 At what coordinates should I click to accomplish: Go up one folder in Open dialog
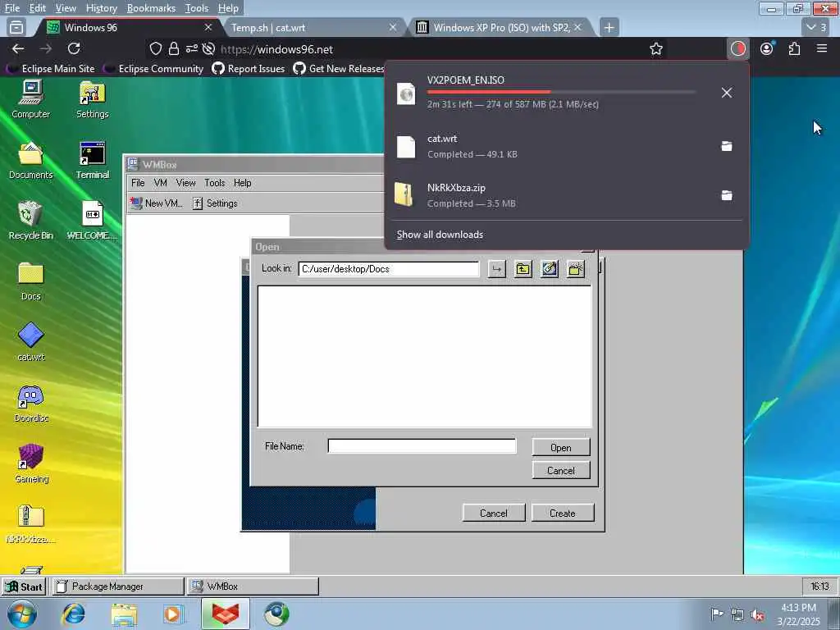[523, 269]
